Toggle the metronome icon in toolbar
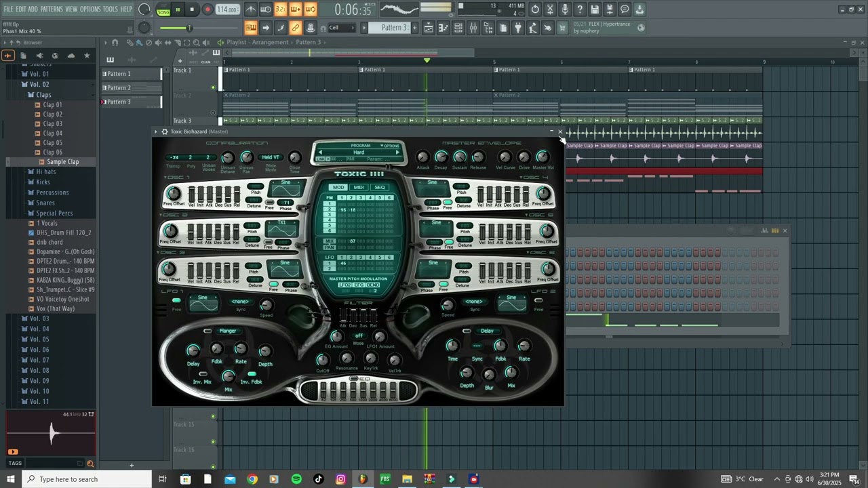This screenshot has width=868, height=488. coord(251,9)
